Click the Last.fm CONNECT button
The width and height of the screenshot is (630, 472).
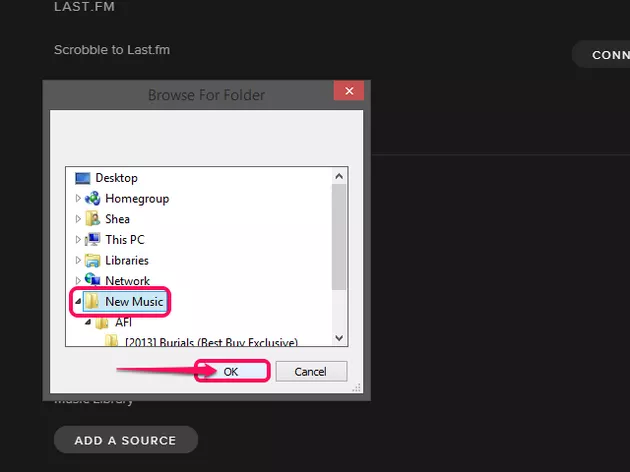pos(601,54)
